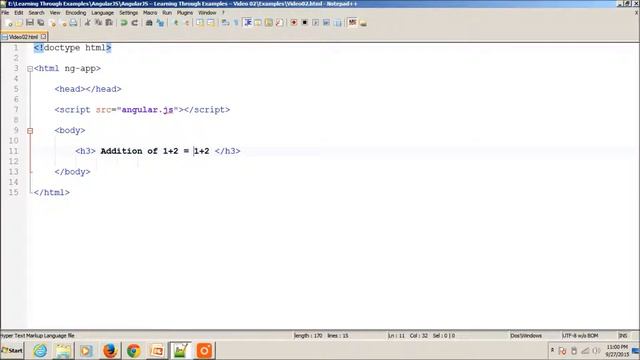Toggle INS insert mode in status bar
Image resolution: width=640 pixels, height=360 pixels.
pos(623,336)
